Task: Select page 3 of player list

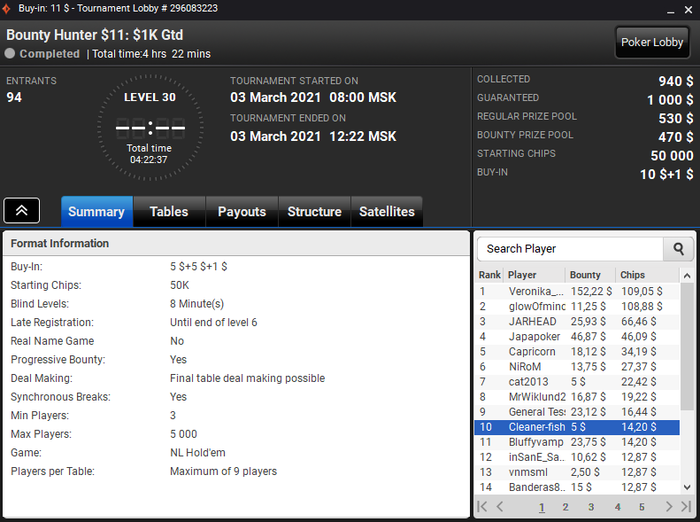Action: point(591,507)
